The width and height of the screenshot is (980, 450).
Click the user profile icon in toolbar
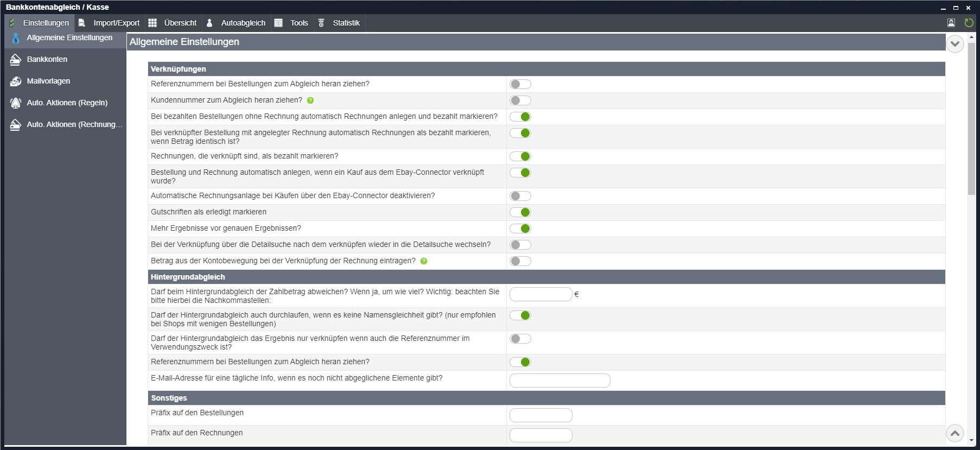point(951,23)
